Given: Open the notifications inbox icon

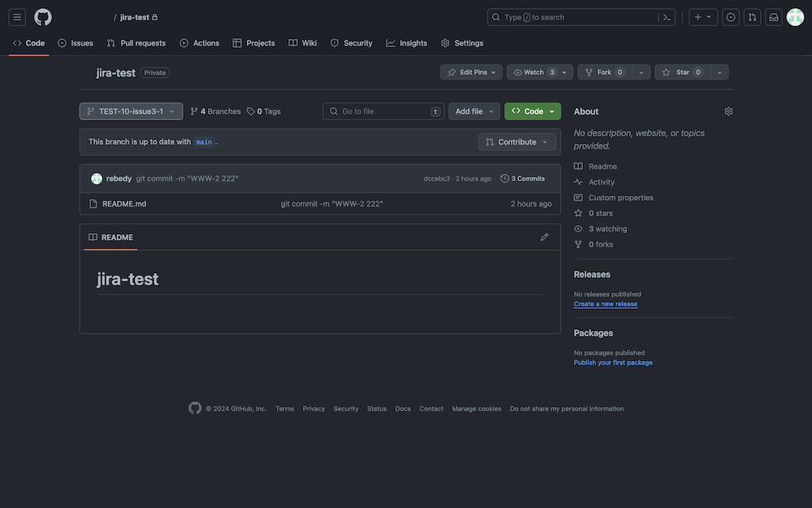Looking at the screenshot, I should pyautogui.click(x=774, y=17).
